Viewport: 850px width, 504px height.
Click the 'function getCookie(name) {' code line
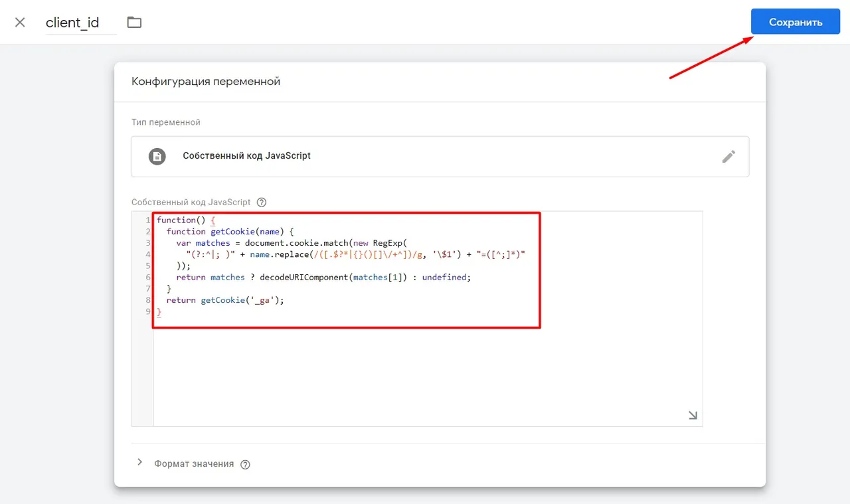230,232
